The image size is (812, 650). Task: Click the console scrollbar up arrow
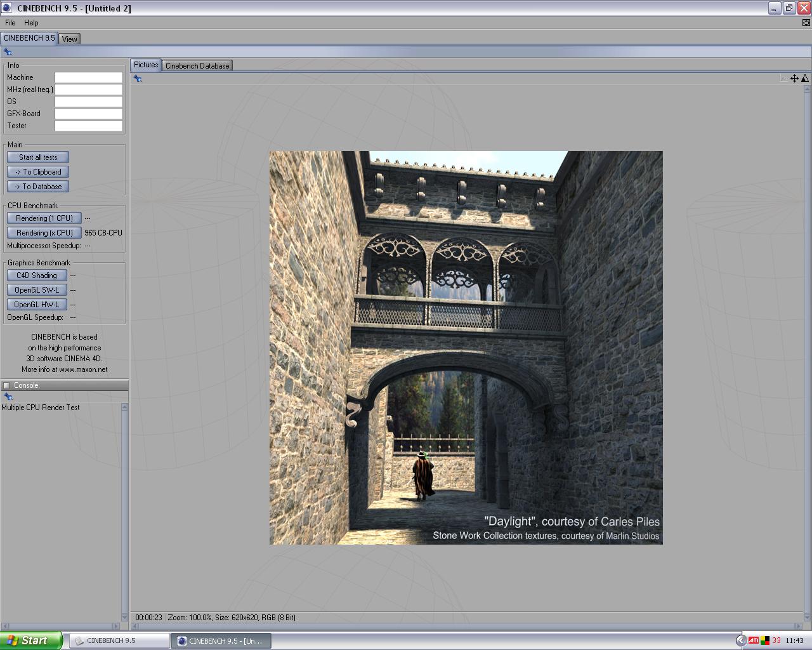(x=124, y=407)
